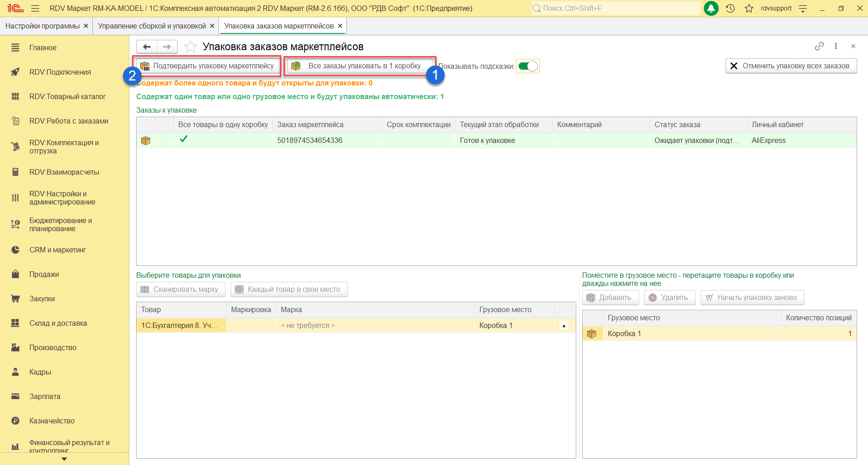Switch to Управление сборкой и упаковкой tab
This screenshot has width=868, height=465.
152,26
